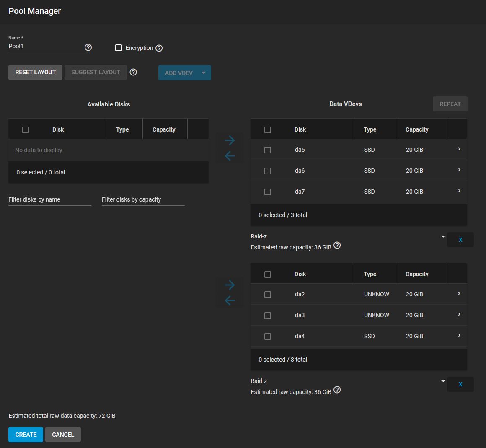This screenshot has width=486, height=448.
Task: Click left arrow to remove disks from second vdev
Action: click(230, 300)
